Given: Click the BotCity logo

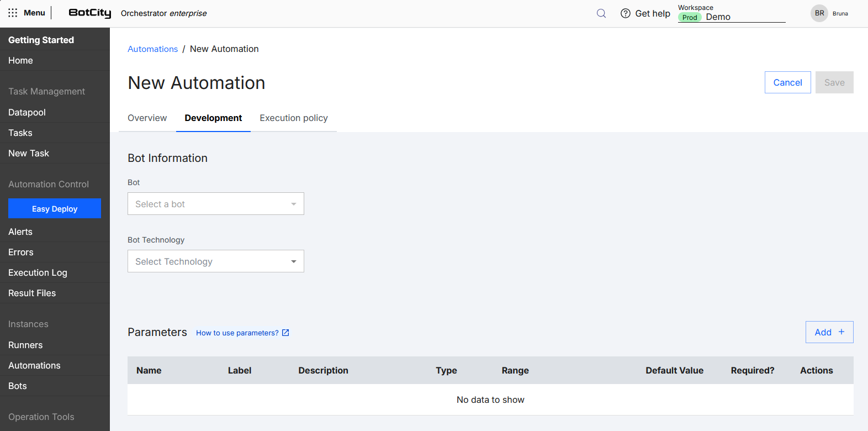Looking at the screenshot, I should pyautogui.click(x=89, y=13).
